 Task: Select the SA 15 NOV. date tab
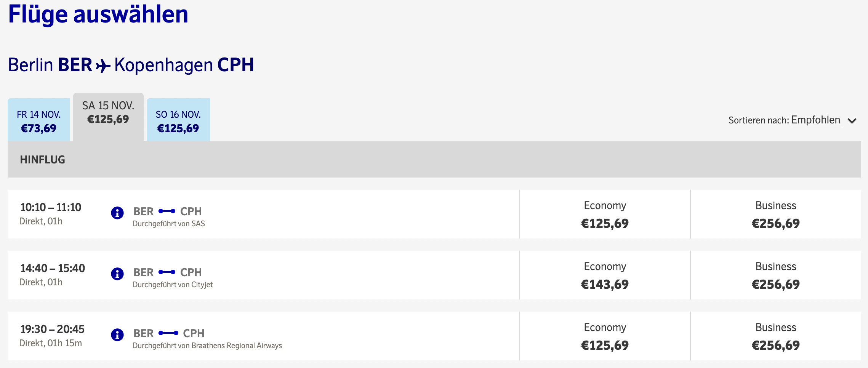click(108, 113)
